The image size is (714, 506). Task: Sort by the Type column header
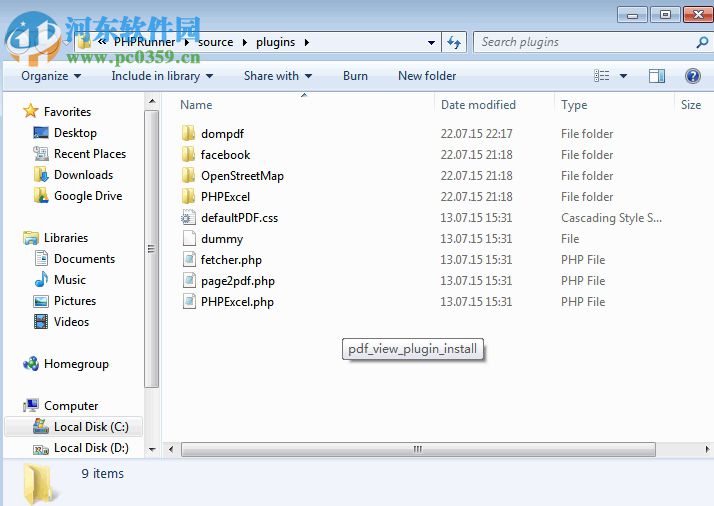[x=574, y=105]
